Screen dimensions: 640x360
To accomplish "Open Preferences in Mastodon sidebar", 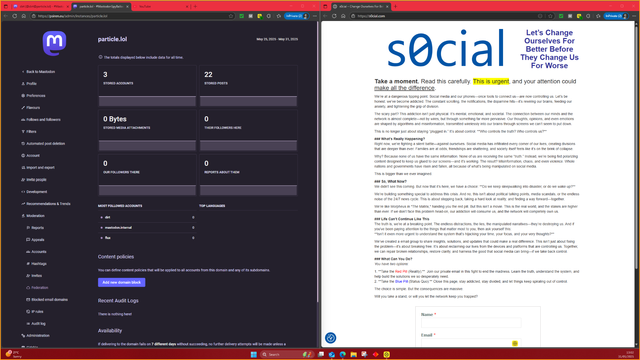I will pos(33,96).
